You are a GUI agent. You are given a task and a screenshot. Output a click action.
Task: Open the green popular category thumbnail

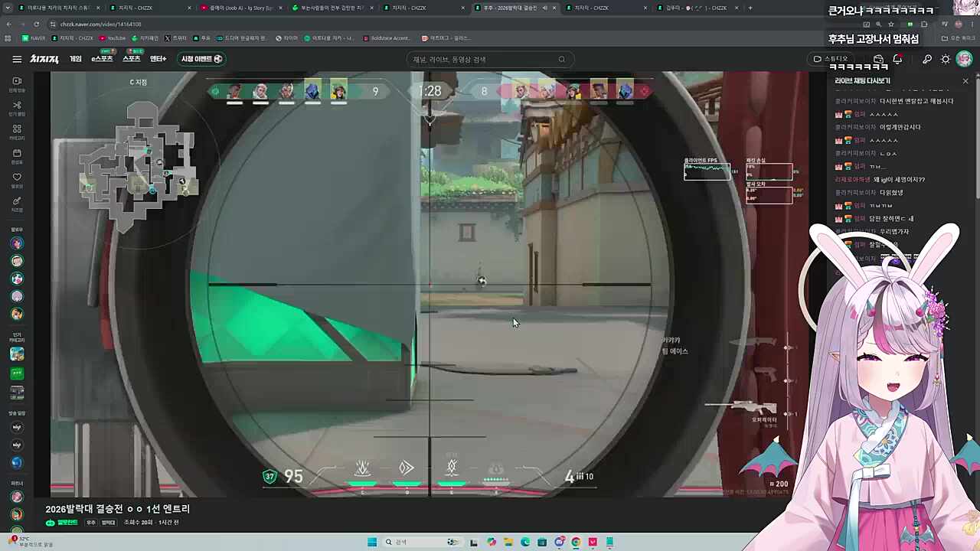pos(17,373)
